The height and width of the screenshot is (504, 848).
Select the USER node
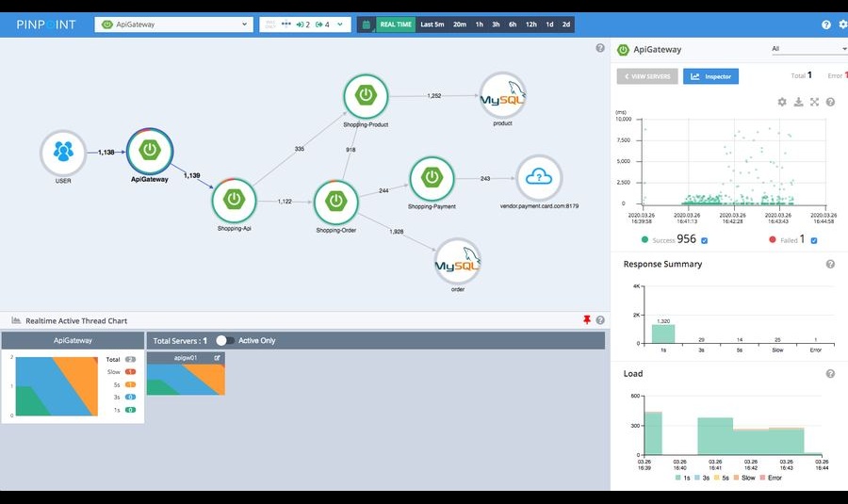pyautogui.click(x=63, y=153)
